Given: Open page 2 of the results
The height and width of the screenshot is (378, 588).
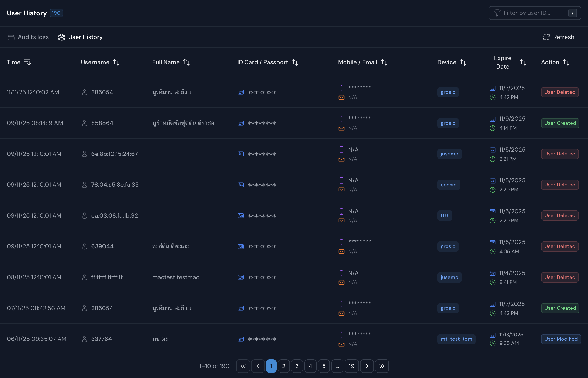Looking at the screenshot, I should tap(284, 366).
